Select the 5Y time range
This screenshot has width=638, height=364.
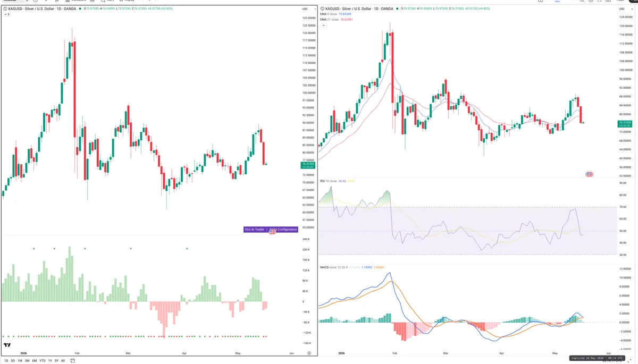tap(56, 360)
